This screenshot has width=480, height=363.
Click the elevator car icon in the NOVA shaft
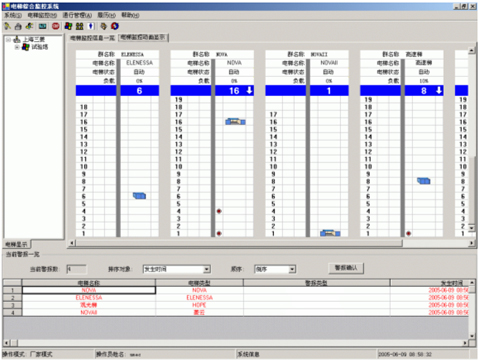pyautogui.click(x=235, y=122)
